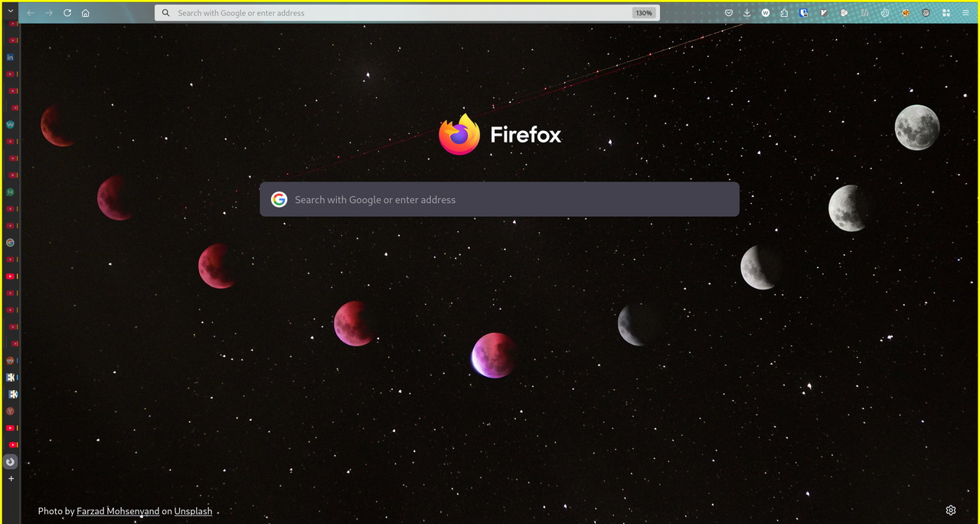Select the active Firefox new tab
The image size is (980, 524).
[10, 461]
